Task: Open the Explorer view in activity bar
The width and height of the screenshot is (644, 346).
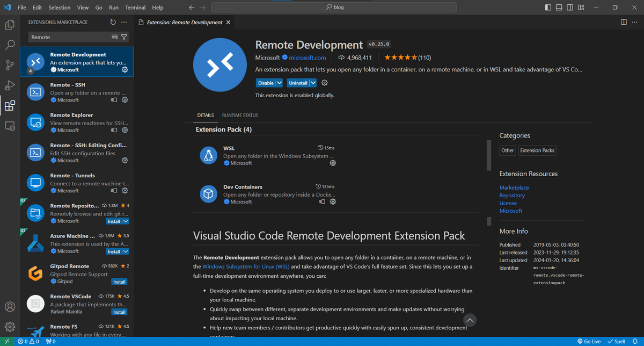Action: point(10,25)
